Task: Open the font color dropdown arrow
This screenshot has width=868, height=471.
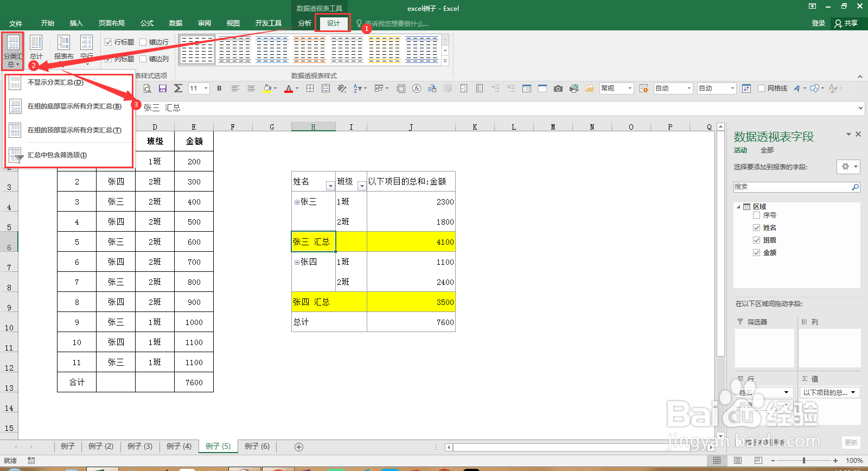Action: click(297, 88)
